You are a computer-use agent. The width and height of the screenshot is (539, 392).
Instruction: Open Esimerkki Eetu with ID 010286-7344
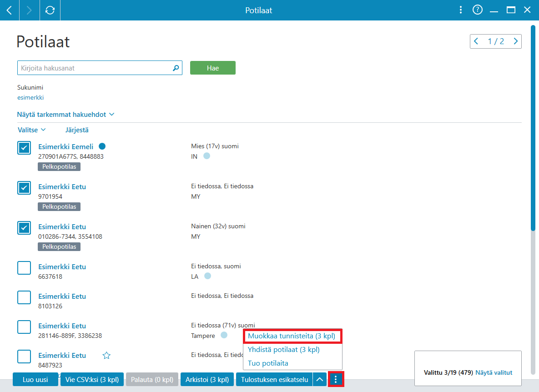tap(62, 227)
